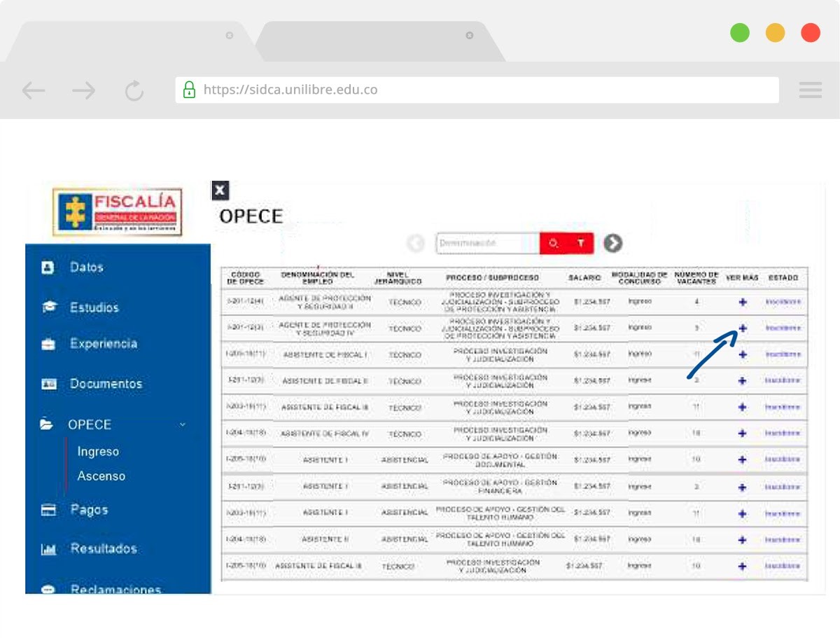Open the Datos sidebar section

(86, 268)
